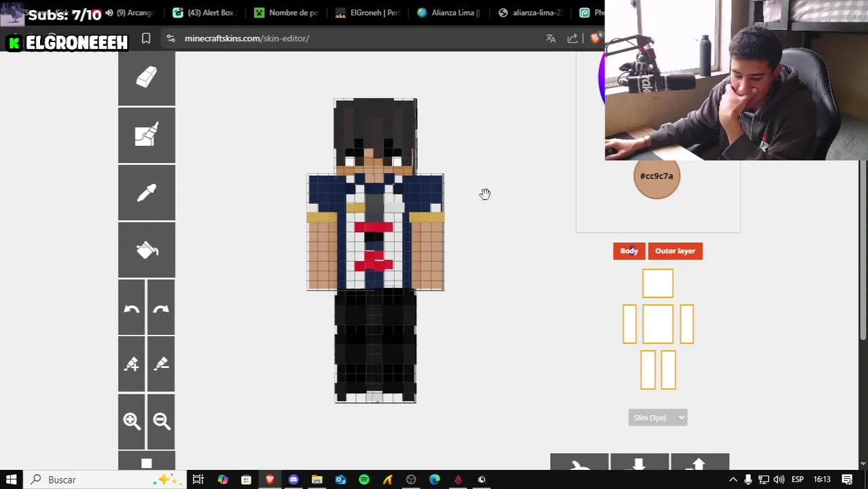
Task: Toggle the right leg part in selector
Action: pyautogui.click(x=668, y=369)
